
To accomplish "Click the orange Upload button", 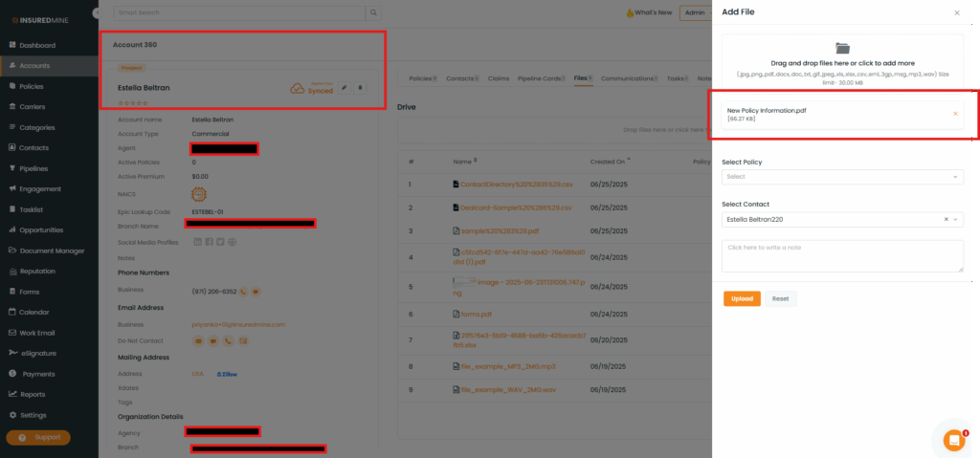I will click(x=742, y=298).
